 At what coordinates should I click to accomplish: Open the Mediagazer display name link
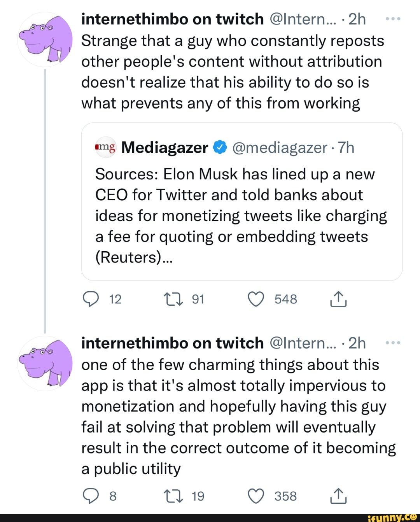coord(164,148)
